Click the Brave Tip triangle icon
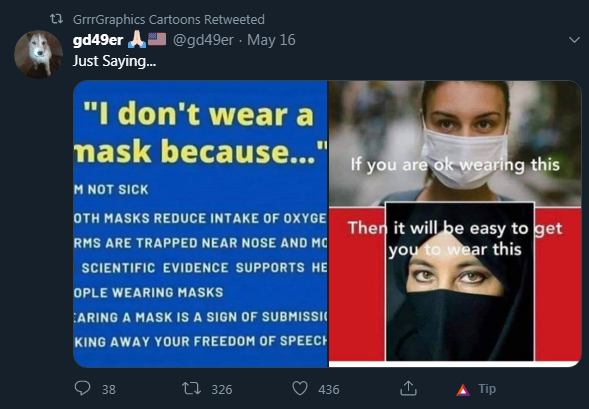Image resolution: width=589 pixels, height=409 pixels. tap(463, 390)
